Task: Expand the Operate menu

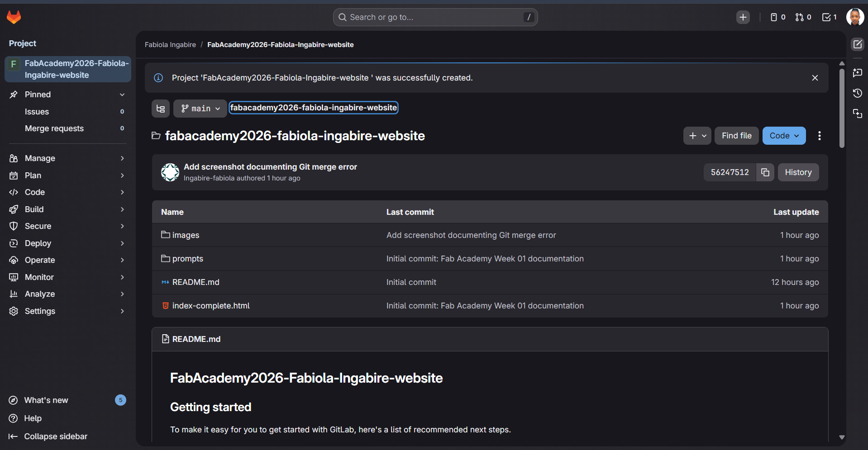Action: point(68,260)
